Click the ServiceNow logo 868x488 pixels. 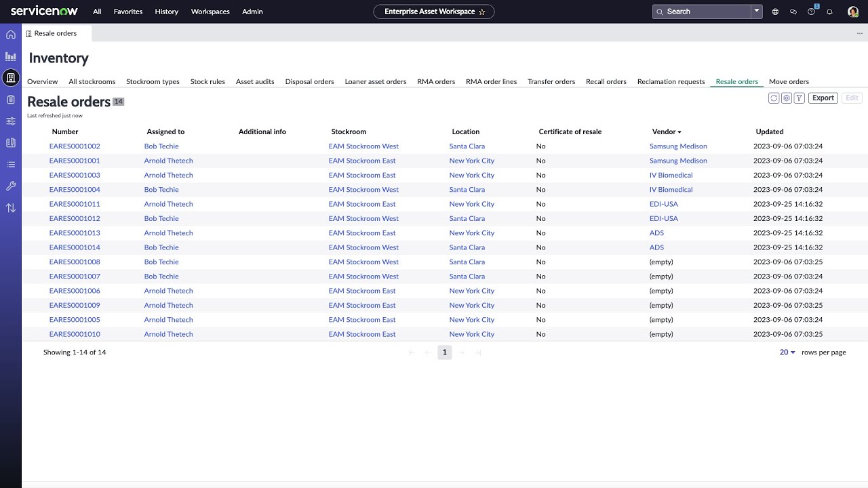click(44, 12)
